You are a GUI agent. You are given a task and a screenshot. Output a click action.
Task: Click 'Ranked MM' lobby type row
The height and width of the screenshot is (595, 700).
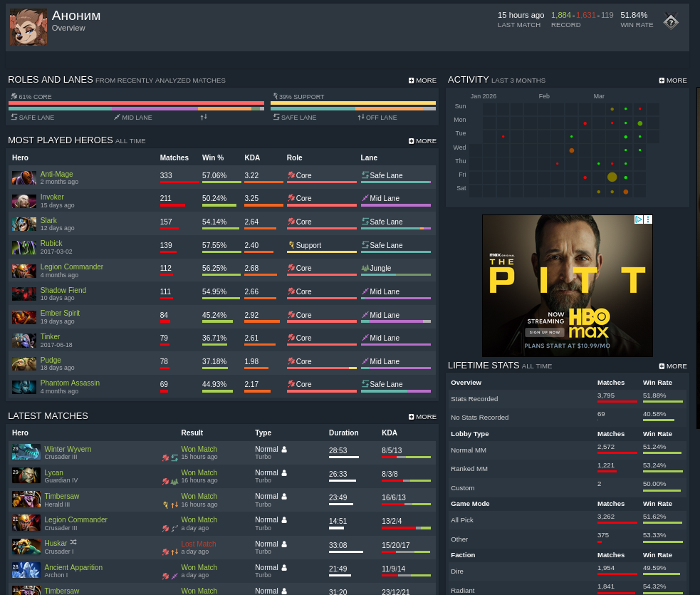pos(567,469)
